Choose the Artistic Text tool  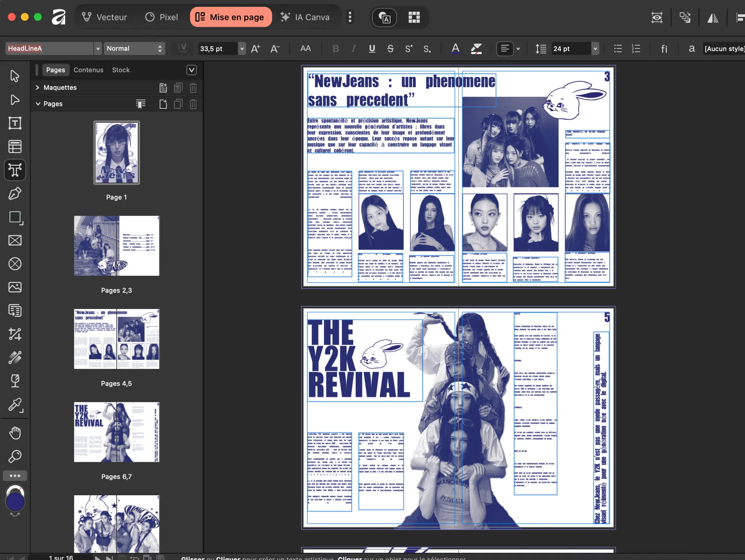coord(15,170)
